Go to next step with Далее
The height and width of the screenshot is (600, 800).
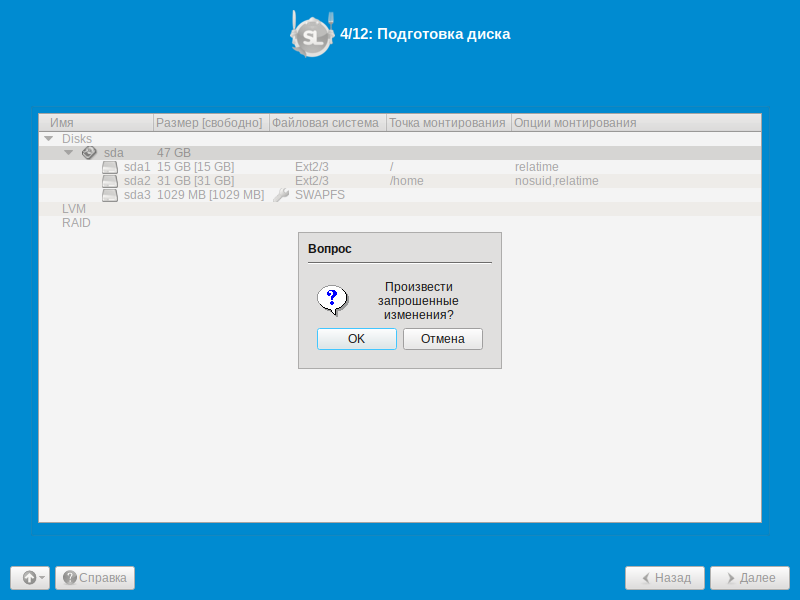[x=750, y=578]
